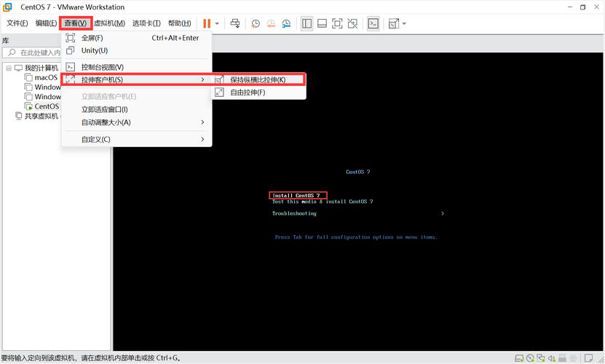Image resolution: width=605 pixels, height=364 pixels.
Task: Toggle the console view toolbar button
Action: (x=373, y=23)
